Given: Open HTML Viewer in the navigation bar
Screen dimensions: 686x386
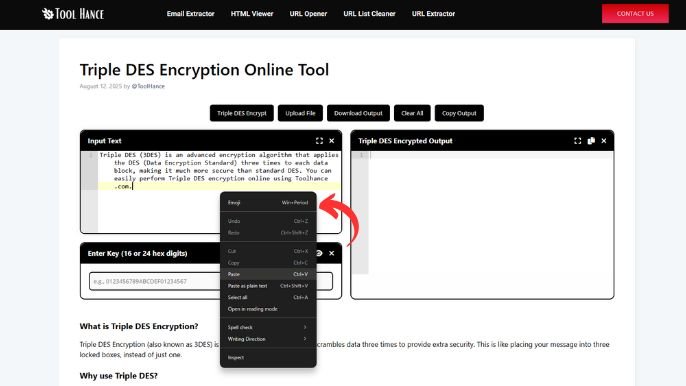Looking at the screenshot, I should tap(252, 14).
